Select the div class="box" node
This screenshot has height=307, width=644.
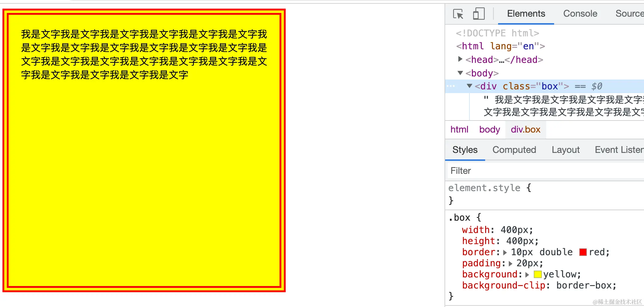[521, 86]
